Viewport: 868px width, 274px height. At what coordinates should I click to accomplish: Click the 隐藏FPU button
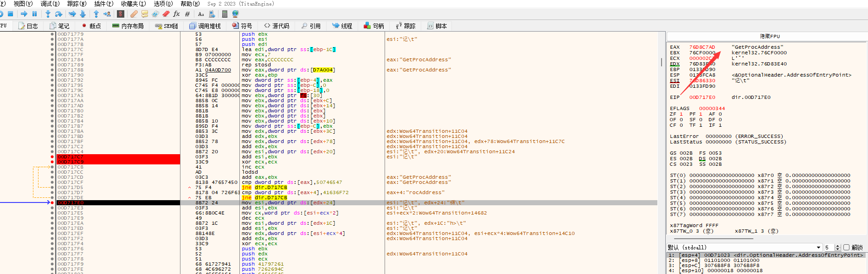pyautogui.click(x=770, y=36)
